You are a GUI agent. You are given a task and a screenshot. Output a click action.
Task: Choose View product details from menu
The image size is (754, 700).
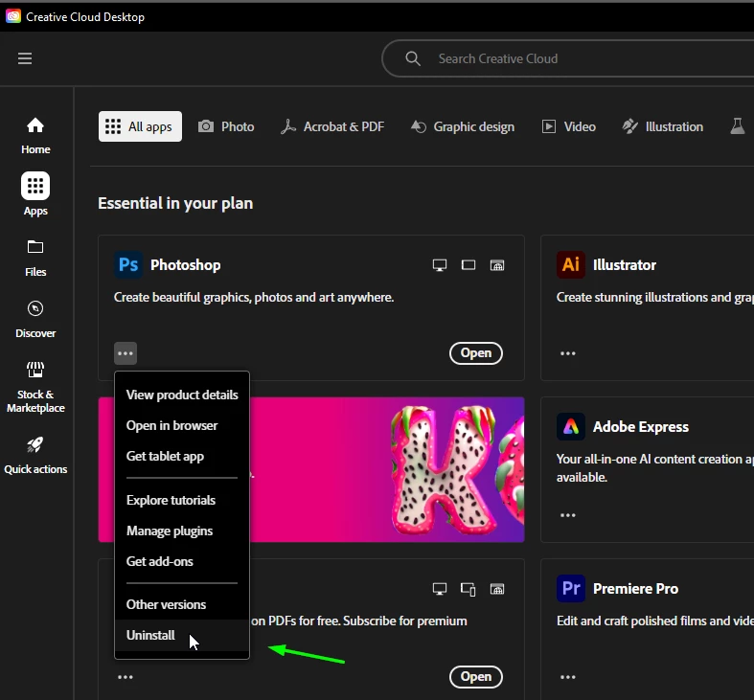click(182, 395)
